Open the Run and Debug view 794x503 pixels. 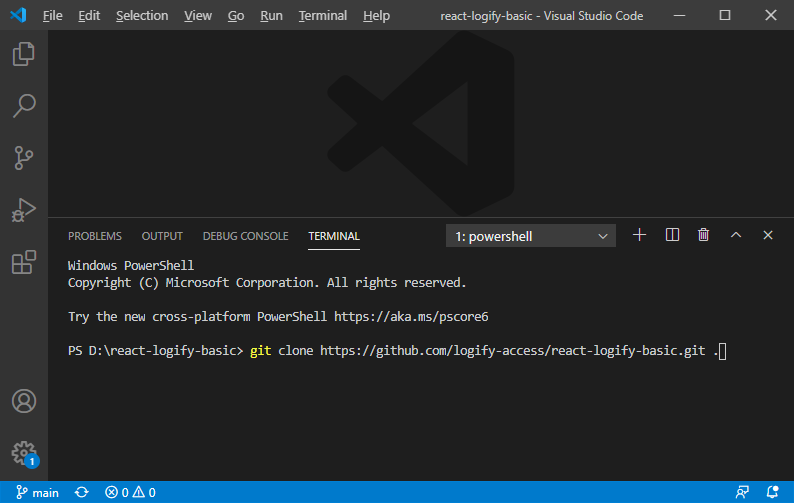[x=24, y=210]
